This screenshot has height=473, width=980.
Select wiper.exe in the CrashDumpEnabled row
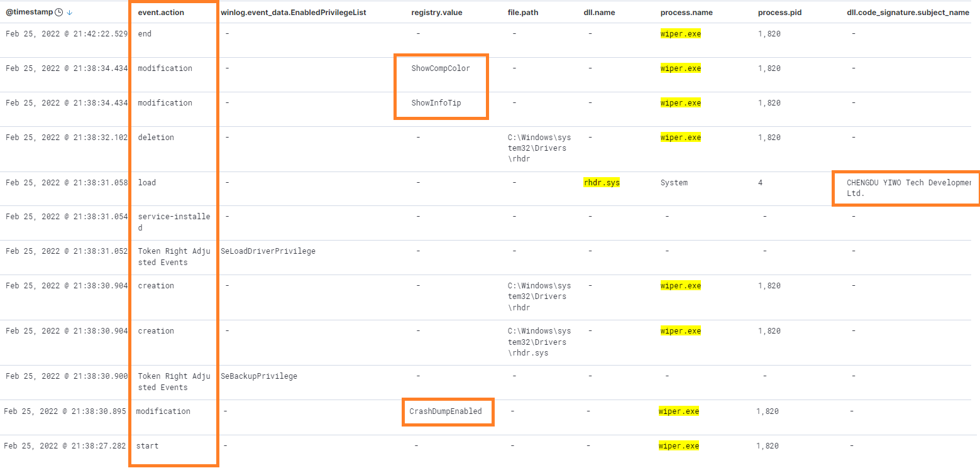pyautogui.click(x=679, y=411)
